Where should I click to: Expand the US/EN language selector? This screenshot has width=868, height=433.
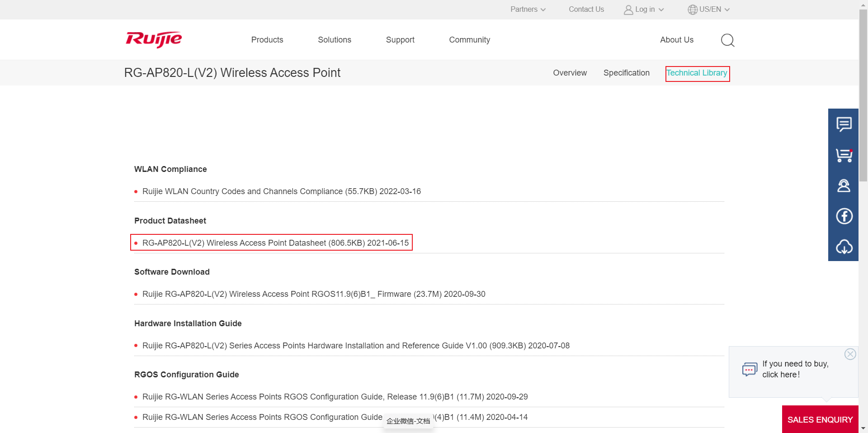pos(708,10)
